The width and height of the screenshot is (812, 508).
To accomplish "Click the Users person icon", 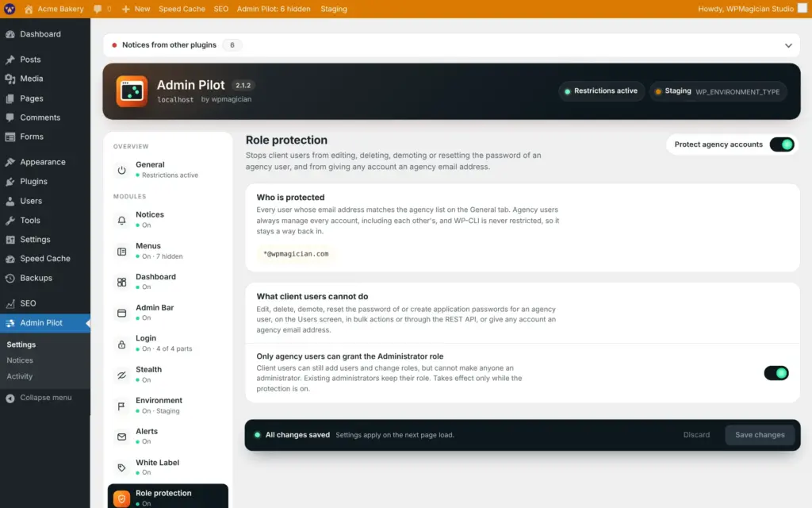I will pos(10,201).
